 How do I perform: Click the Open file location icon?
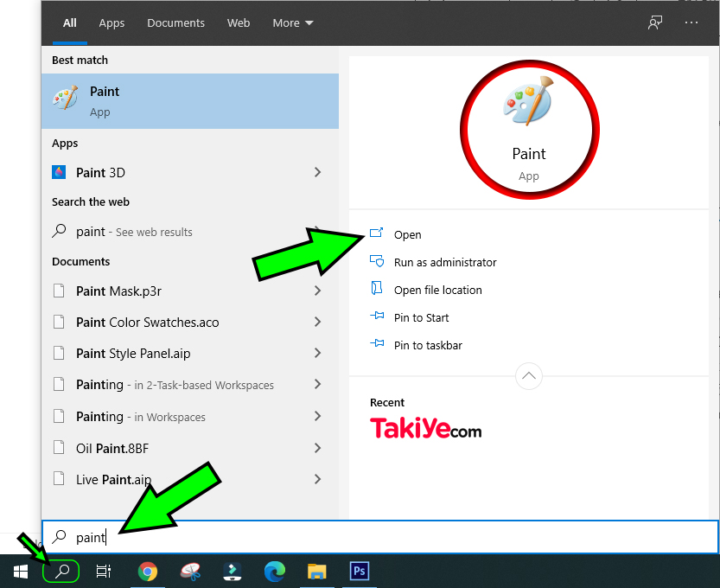377,289
